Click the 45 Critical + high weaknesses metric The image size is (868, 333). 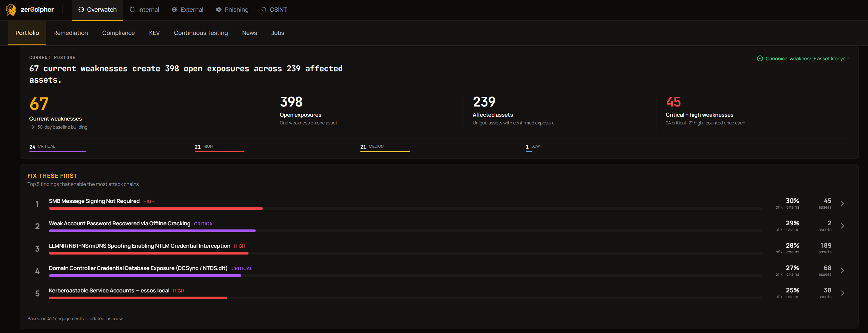705,110
